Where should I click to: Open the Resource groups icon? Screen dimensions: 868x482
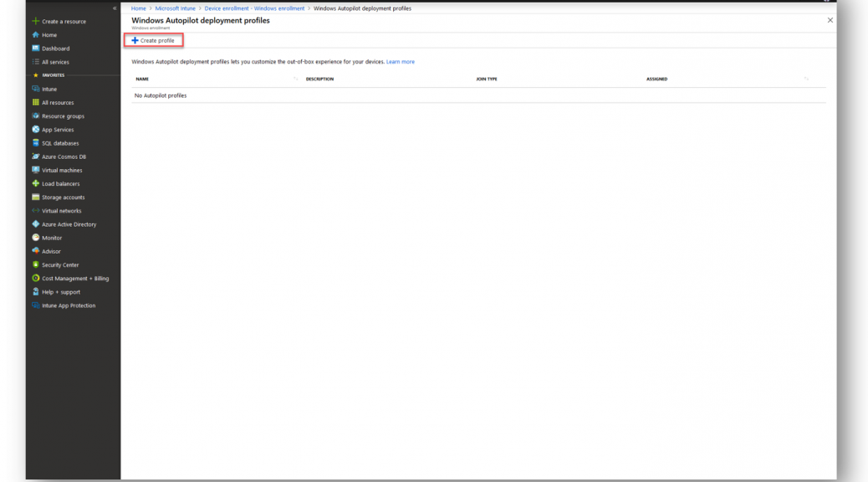click(35, 115)
